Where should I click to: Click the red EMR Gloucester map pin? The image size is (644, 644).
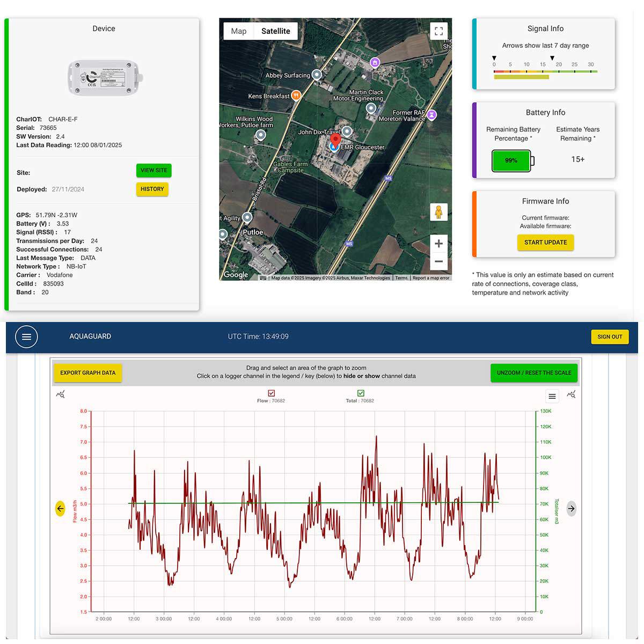coord(335,141)
